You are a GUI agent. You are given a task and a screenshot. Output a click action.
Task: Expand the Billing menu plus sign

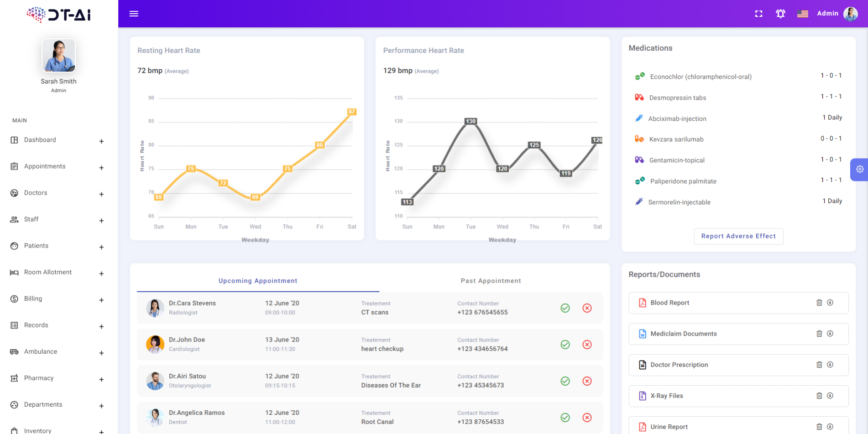pyautogui.click(x=101, y=300)
